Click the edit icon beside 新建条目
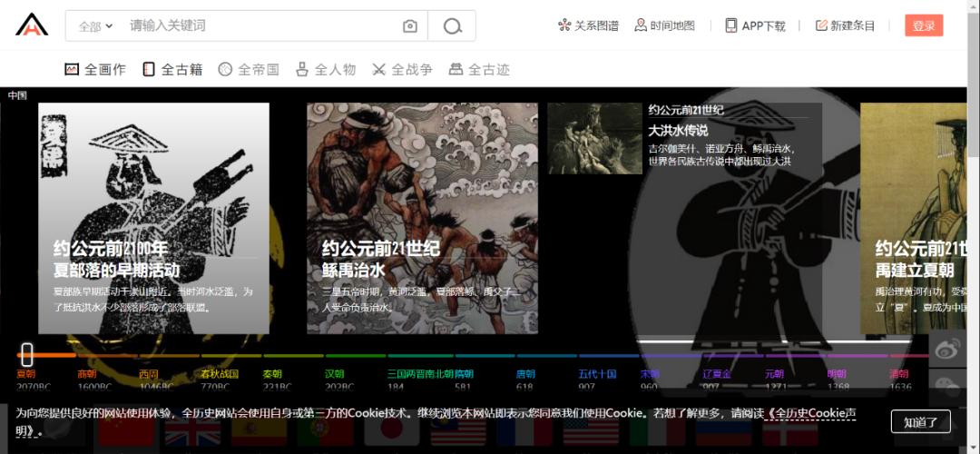The height and width of the screenshot is (454, 980). [x=821, y=25]
